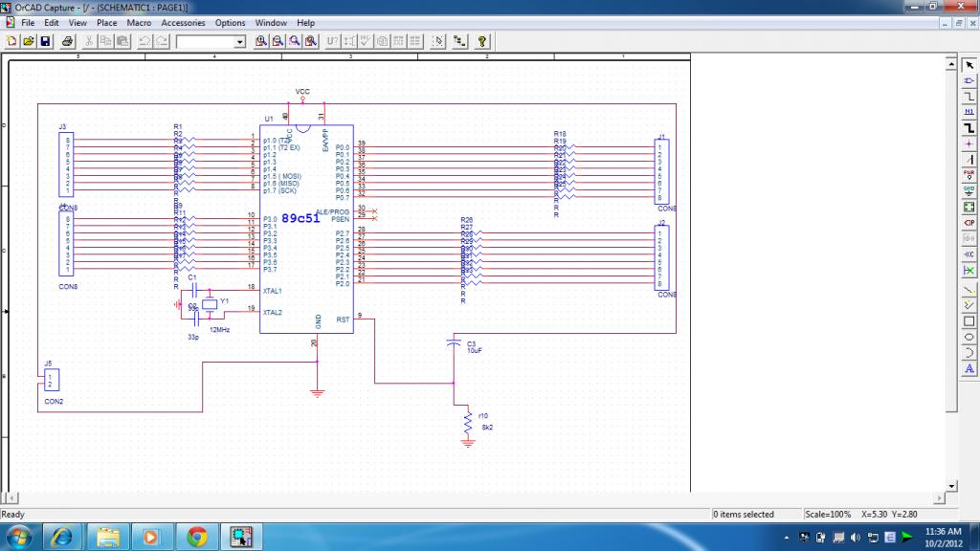The width and height of the screenshot is (980, 551).
Task: Select the Place Rectangle tool
Action: 969,320
